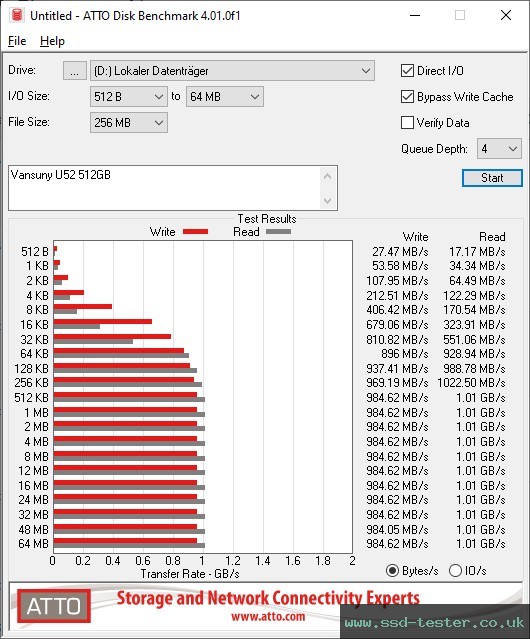Click the 48 MB row label

(33, 529)
